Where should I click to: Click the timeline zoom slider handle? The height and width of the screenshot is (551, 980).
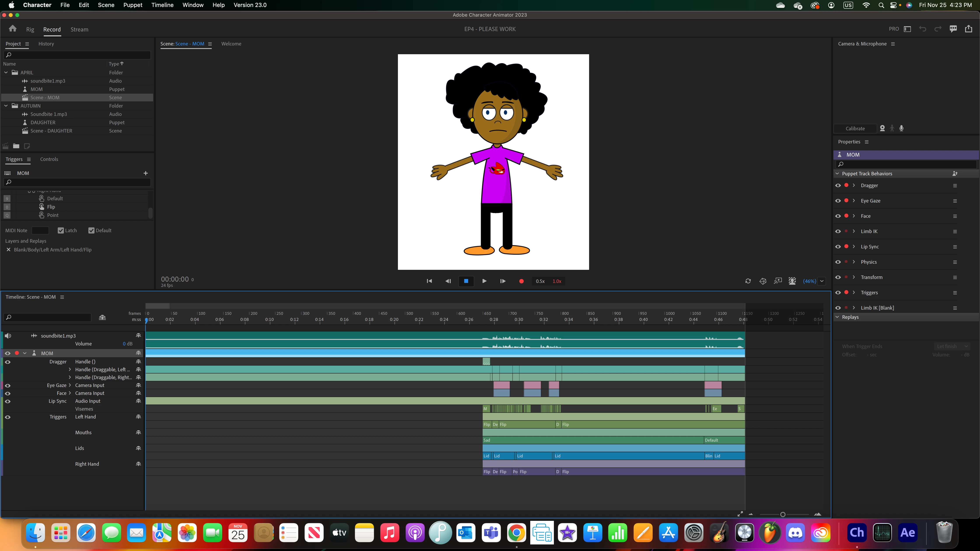[x=782, y=514]
